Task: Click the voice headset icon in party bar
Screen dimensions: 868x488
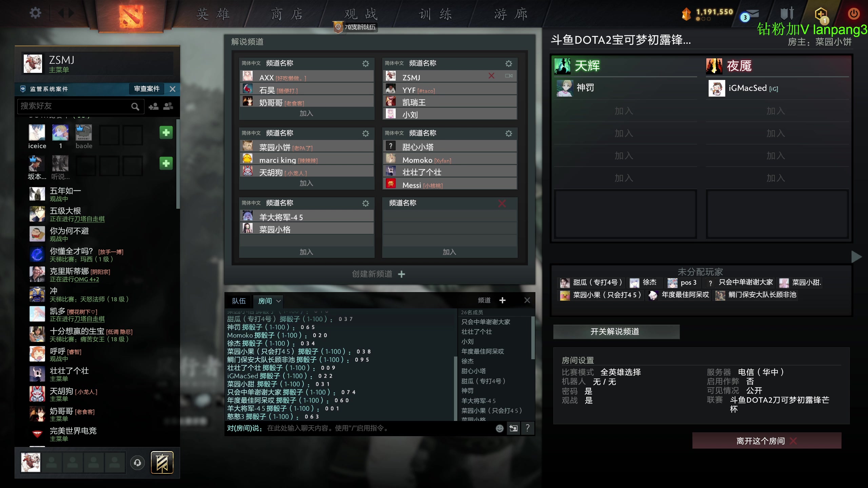Action: [x=138, y=463]
